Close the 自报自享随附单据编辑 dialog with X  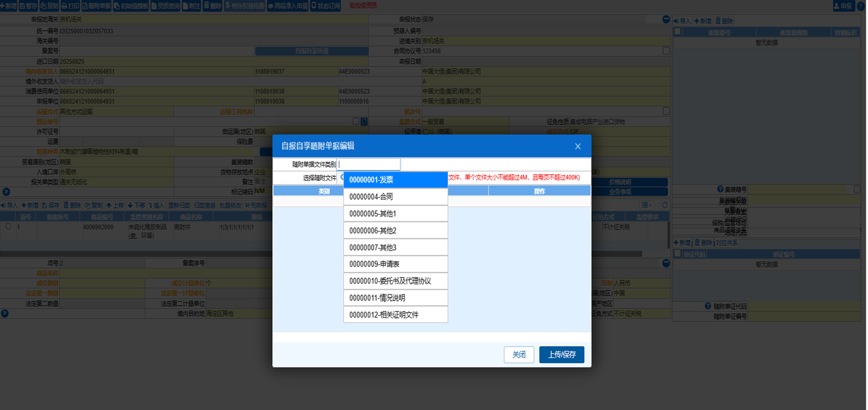(578, 146)
